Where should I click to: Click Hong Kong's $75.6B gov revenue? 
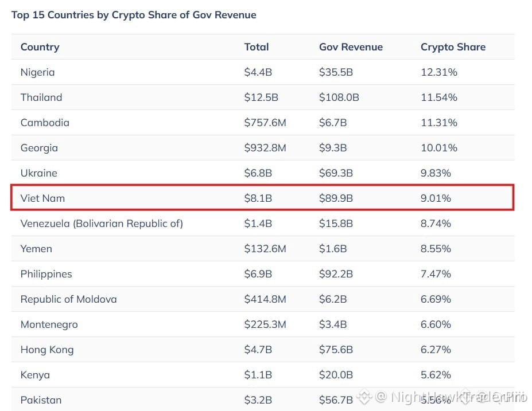(x=336, y=350)
